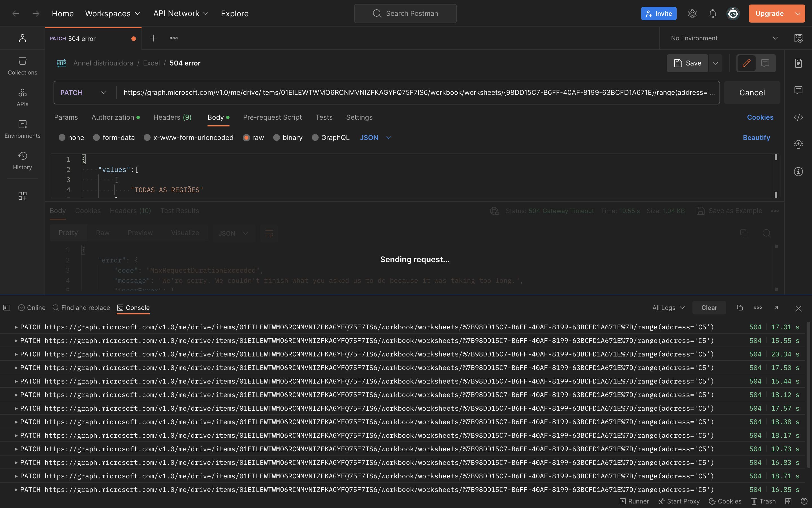The height and width of the screenshot is (508, 812).
Task: Open the History sidebar panel
Action: click(x=23, y=161)
